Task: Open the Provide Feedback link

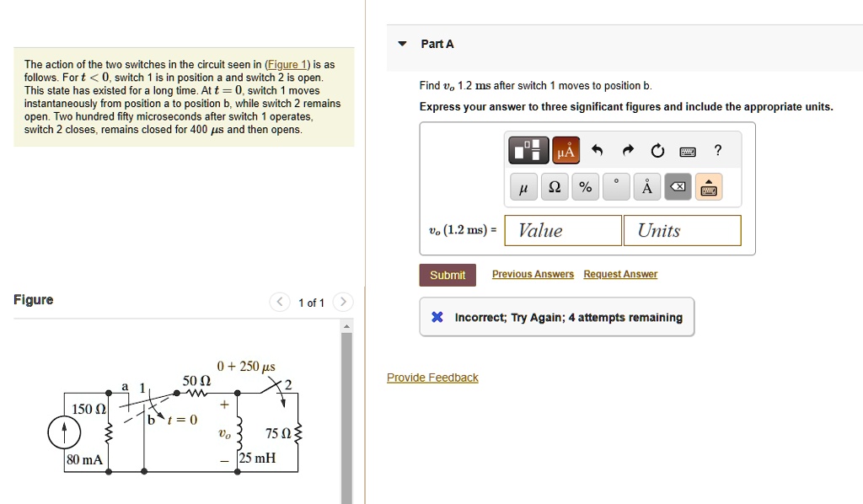Action: pyautogui.click(x=432, y=377)
